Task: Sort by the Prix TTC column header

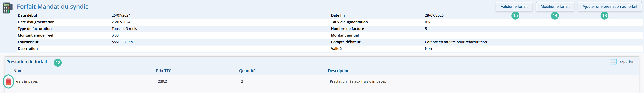Action: tap(164, 71)
